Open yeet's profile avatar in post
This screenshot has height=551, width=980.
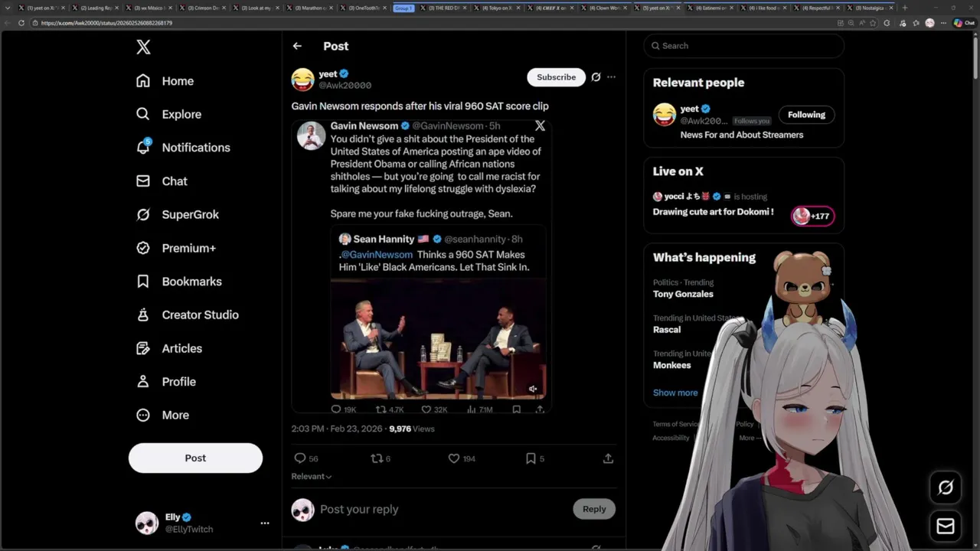click(302, 80)
